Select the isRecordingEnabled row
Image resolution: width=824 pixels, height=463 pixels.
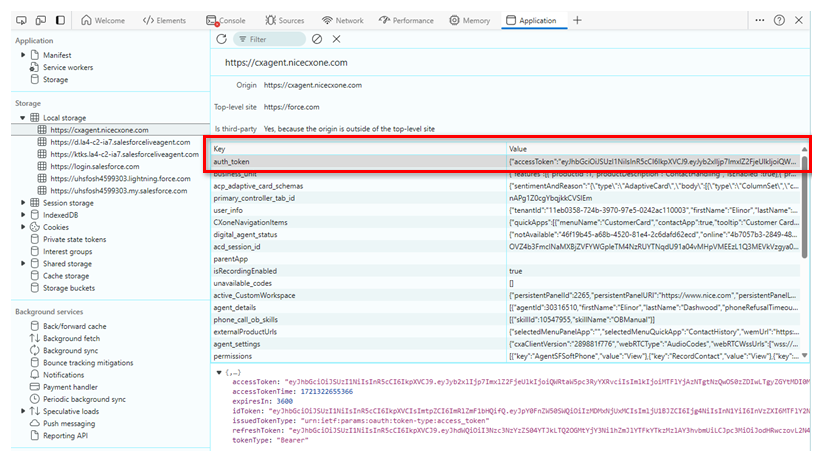(x=506, y=271)
